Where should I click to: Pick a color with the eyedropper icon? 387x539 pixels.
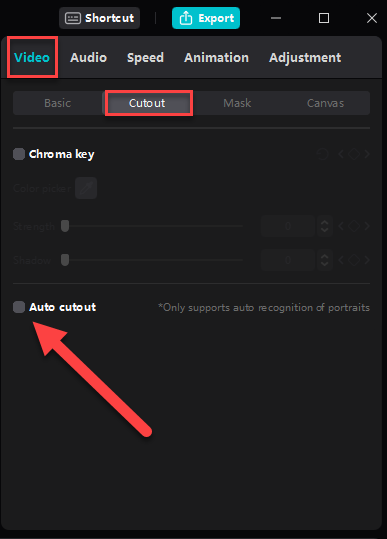click(x=86, y=188)
